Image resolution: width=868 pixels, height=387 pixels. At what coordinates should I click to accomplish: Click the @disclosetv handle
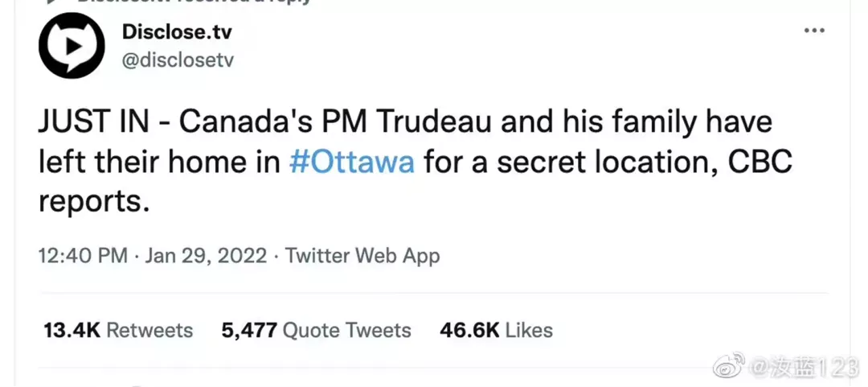pos(178,60)
